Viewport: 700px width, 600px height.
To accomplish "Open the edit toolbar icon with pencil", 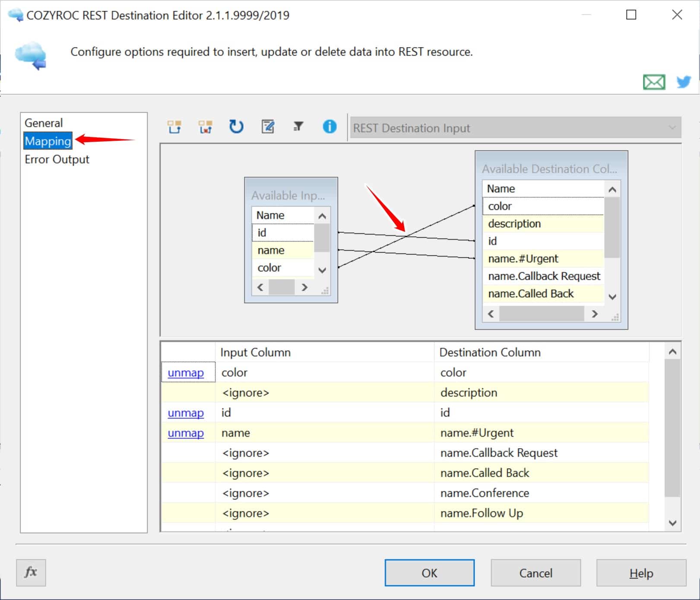I will tap(268, 127).
